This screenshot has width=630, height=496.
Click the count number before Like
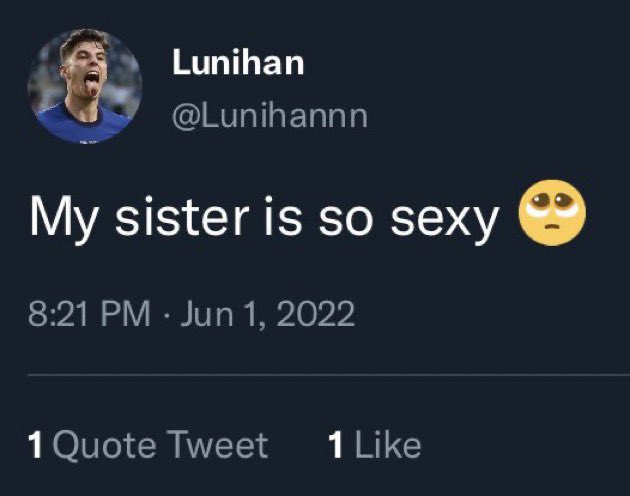click(x=335, y=445)
